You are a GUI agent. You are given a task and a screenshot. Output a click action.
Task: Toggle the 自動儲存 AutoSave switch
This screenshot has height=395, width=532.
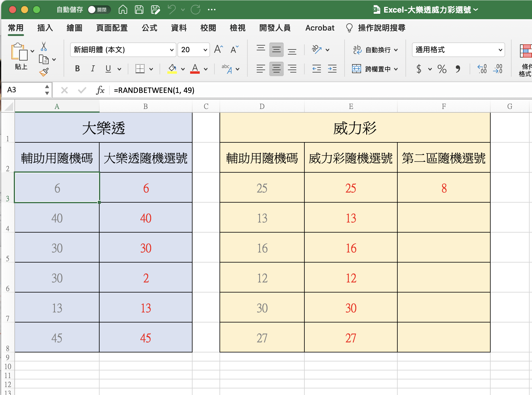coord(99,10)
